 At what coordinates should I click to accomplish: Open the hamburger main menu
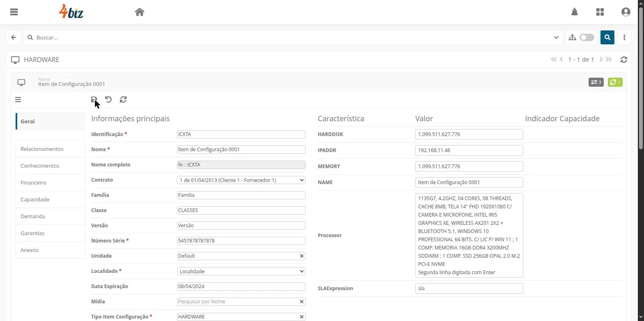click(14, 12)
